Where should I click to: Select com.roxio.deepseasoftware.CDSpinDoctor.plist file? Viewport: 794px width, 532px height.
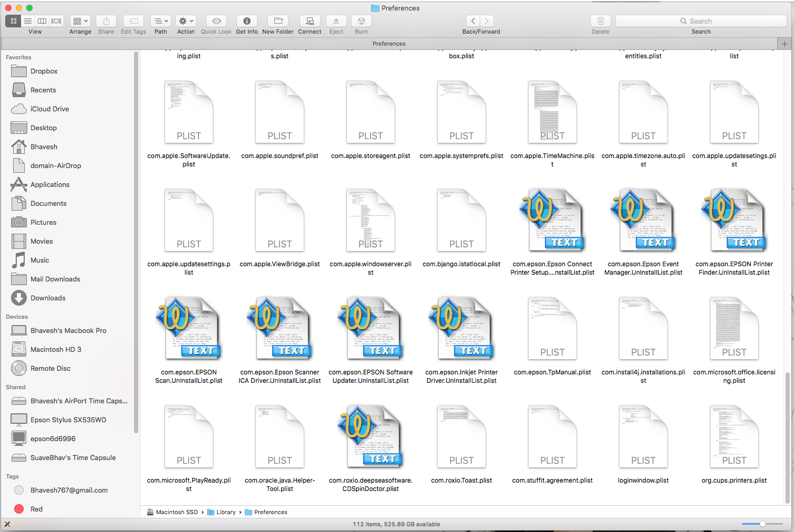(370, 437)
